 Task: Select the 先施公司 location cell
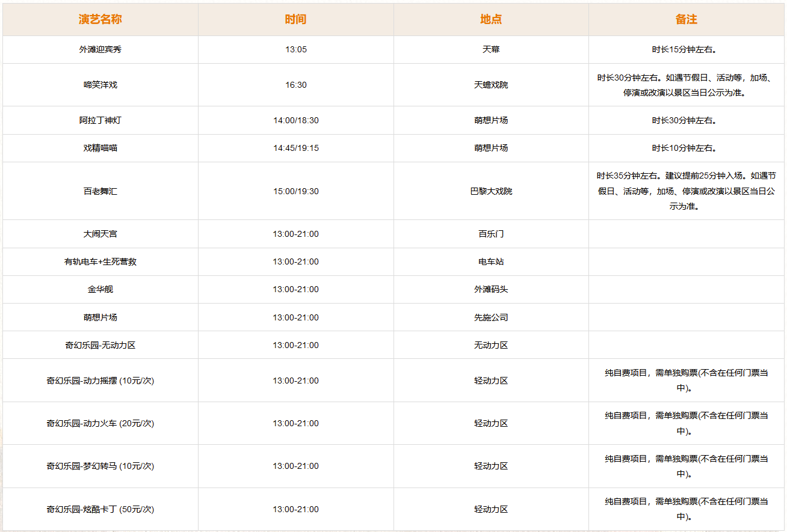point(491,317)
